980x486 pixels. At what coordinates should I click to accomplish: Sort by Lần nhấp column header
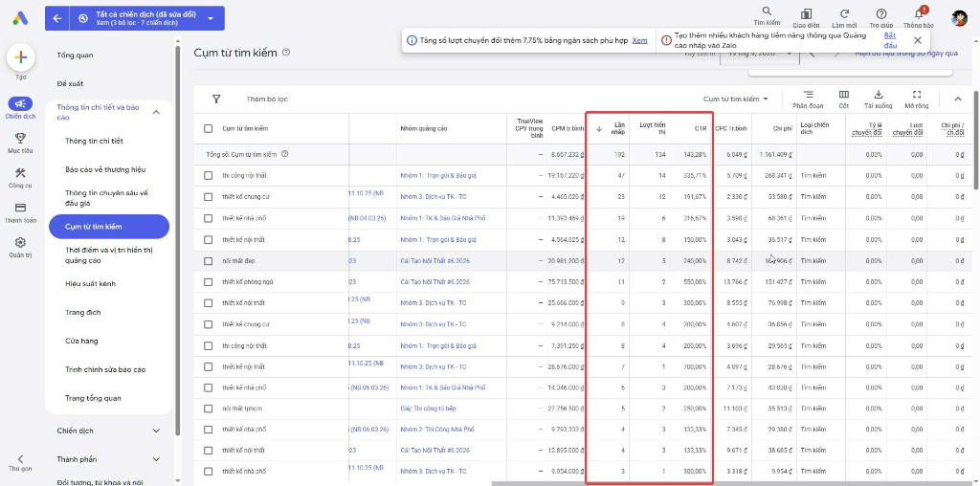pos(619,129)
